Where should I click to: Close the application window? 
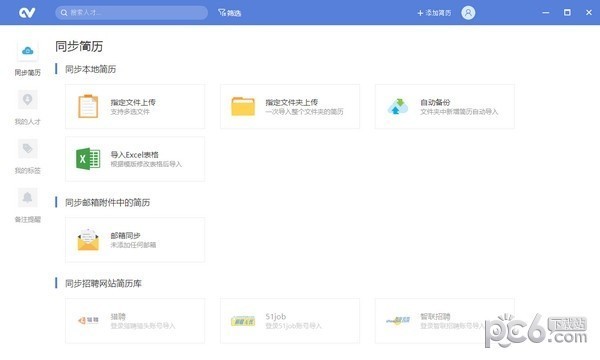tap(589, 13)
